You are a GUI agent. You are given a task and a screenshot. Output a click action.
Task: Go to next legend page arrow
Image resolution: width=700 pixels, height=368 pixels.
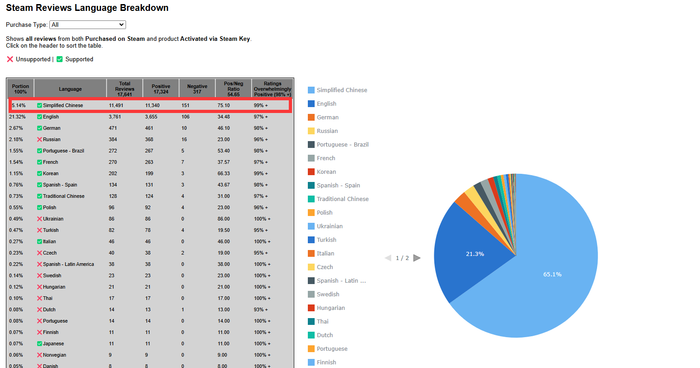(x=417, y=258)
